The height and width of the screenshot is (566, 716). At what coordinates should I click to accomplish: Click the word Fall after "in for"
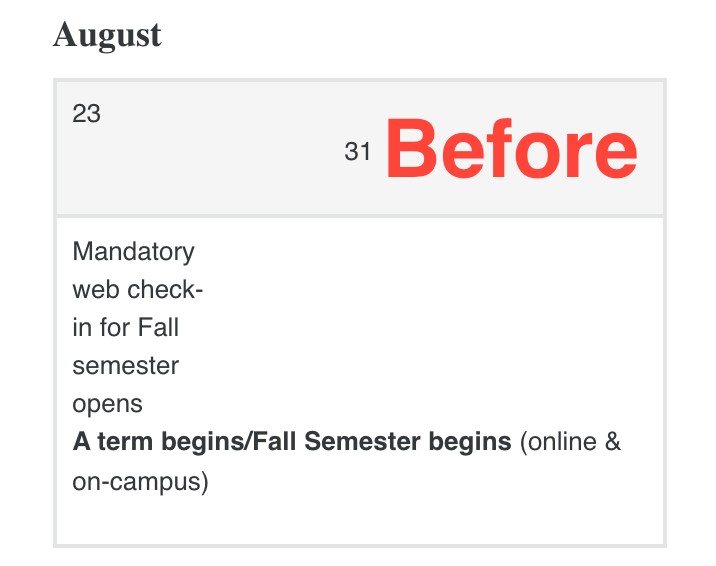pos(158,327)
